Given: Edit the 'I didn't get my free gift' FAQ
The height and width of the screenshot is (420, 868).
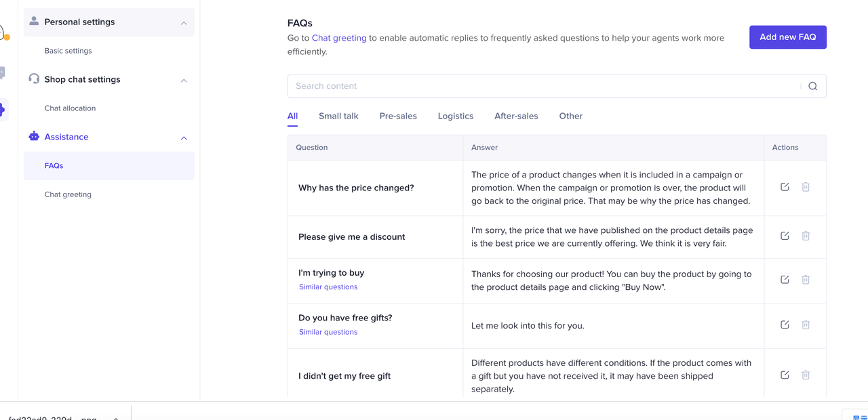Looking at the screenshot, I should point(785,375).
